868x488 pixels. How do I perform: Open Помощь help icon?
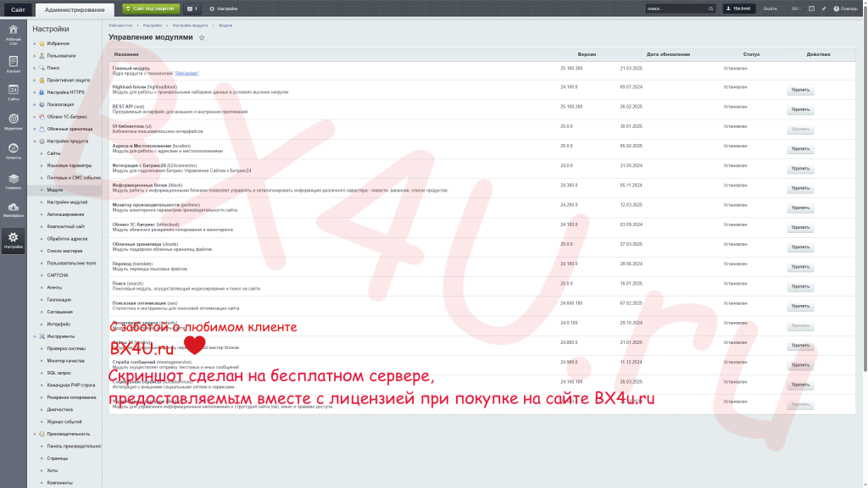[845, 8]
